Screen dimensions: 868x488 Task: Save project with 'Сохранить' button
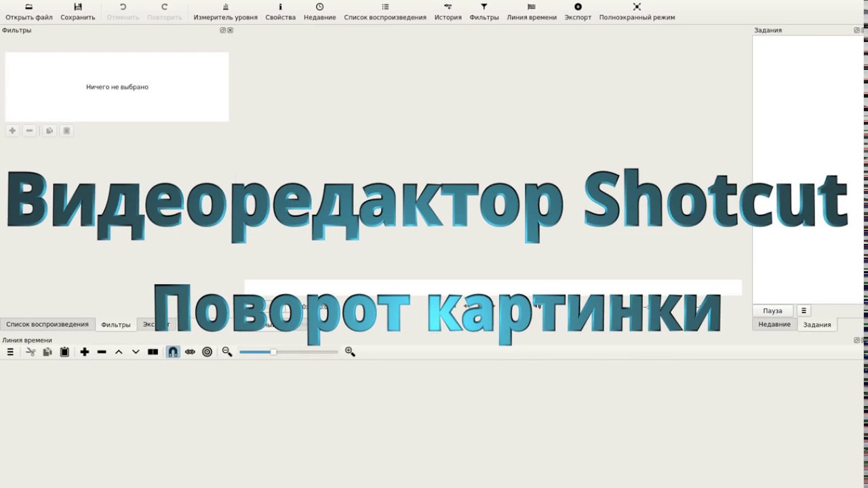(x=78, y=12)
